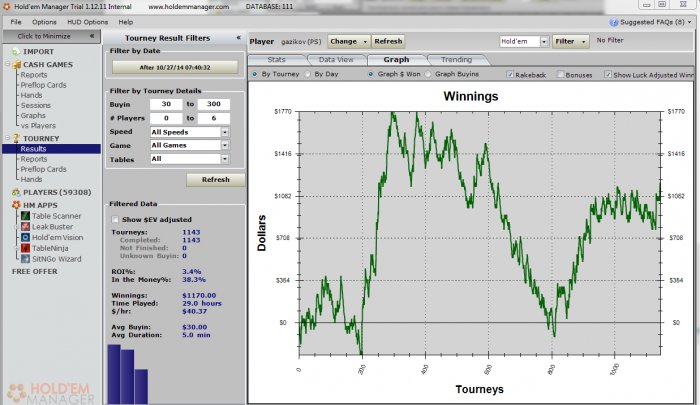Open the Hold'em Vision app icon
The image size is (700, 405).
[x=25, y=237]
